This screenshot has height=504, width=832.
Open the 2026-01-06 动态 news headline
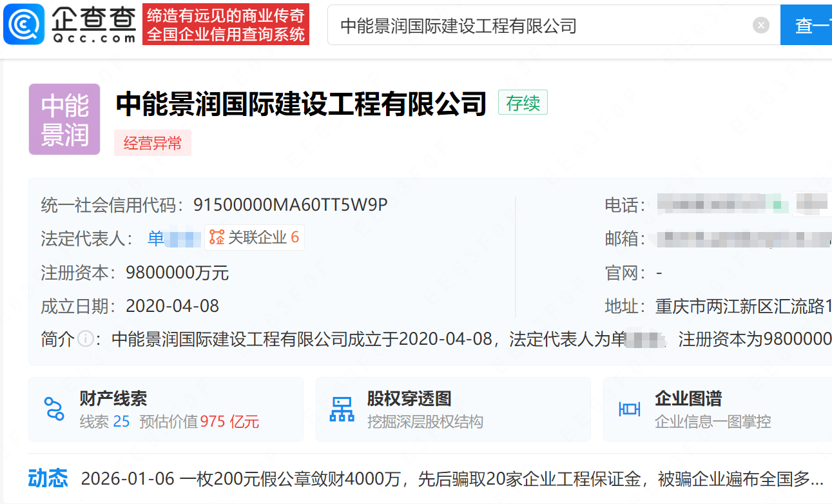[x=451, y=479]
